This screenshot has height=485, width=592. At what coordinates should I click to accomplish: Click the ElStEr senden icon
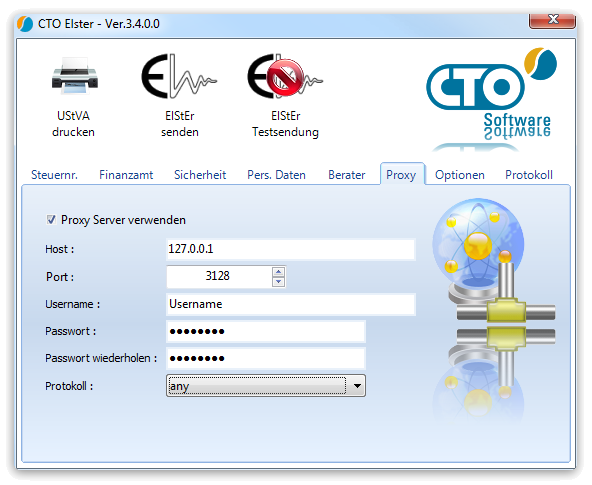pyautogui.click(x=179, y=76)
